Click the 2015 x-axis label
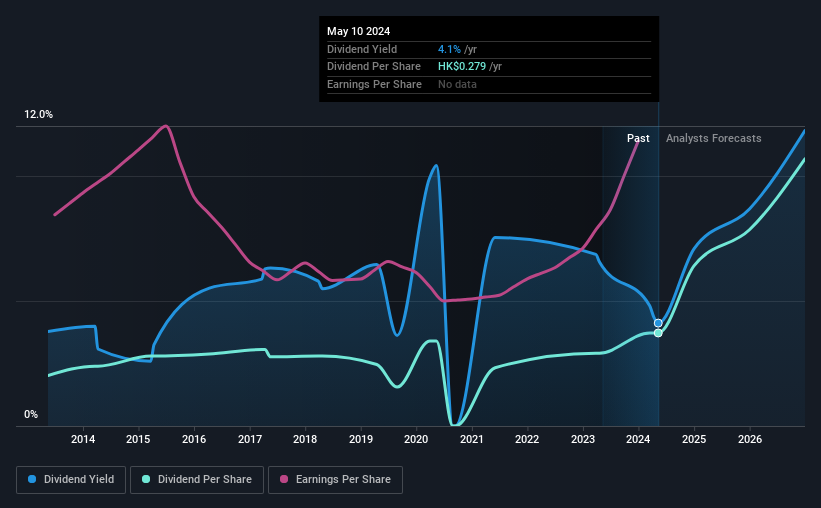Screen dimensions: 821x508 138,439
